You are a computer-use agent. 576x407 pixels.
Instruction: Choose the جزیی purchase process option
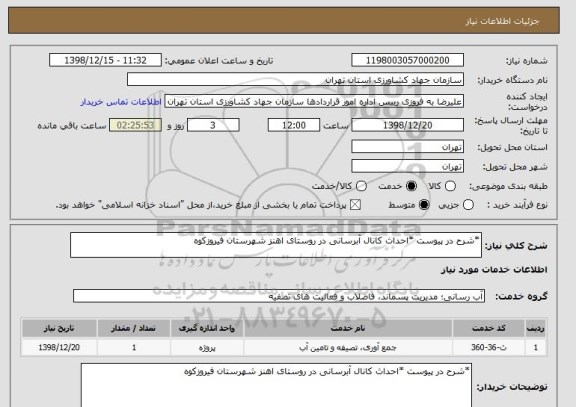[468, 205]
